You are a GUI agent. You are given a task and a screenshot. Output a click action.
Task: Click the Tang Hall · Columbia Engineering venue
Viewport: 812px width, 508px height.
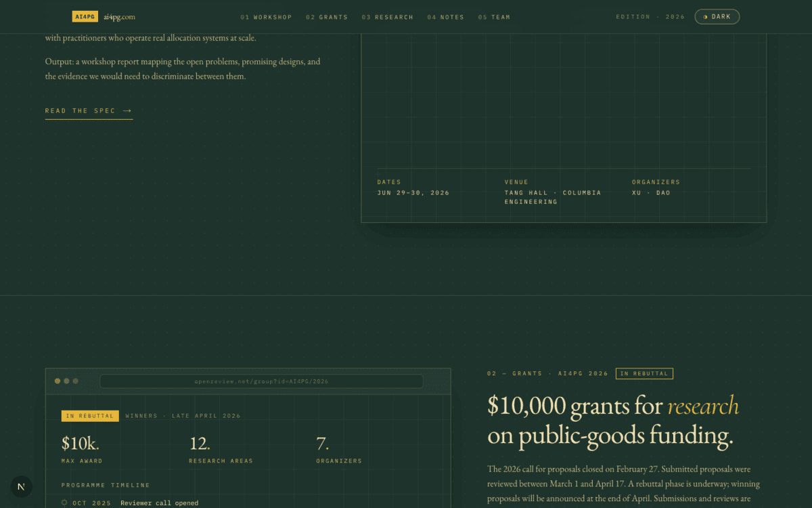pyautogui.click(x=553, y=197)
